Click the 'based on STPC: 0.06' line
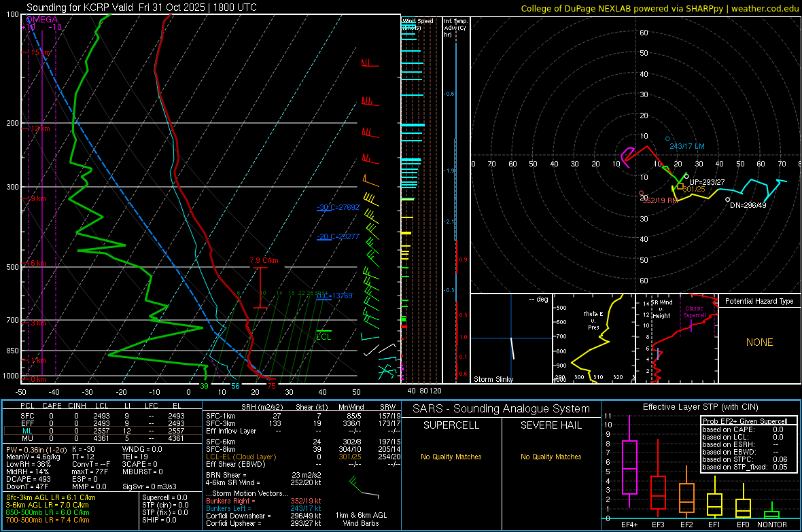 pyautogui.click(x=745, y=459)
